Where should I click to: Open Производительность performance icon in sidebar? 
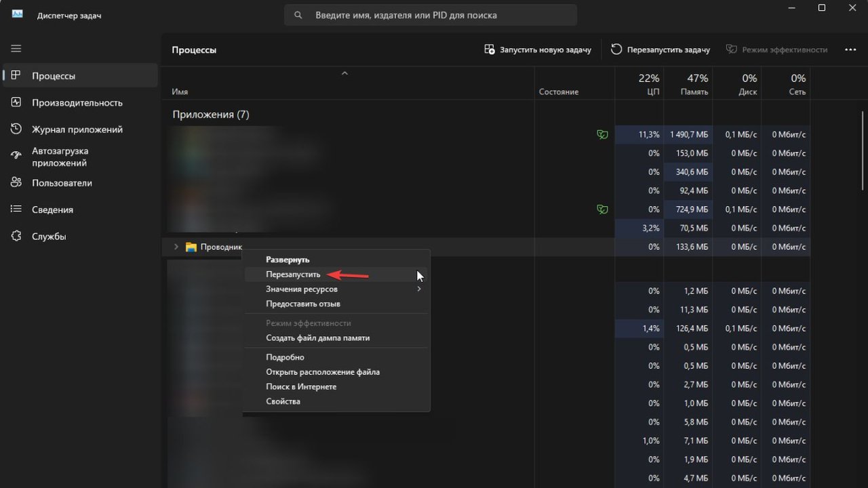pos(16,102)
